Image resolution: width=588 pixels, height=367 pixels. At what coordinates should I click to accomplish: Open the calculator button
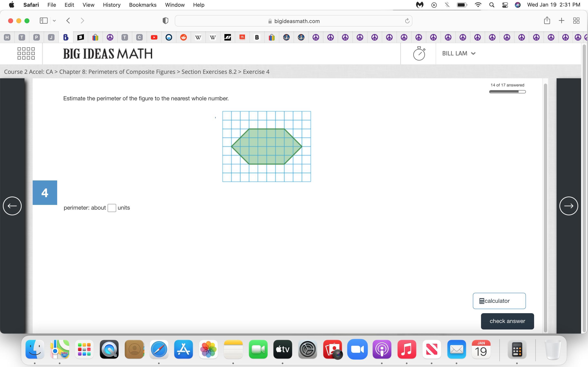click(499, 301)
